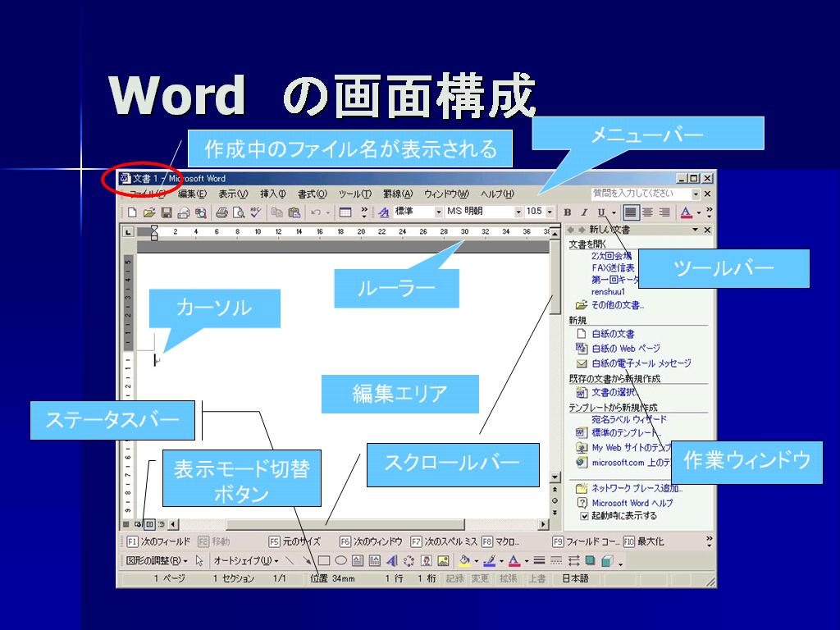
Task: Save the document with the floppy icon
Action: (167, 212)
